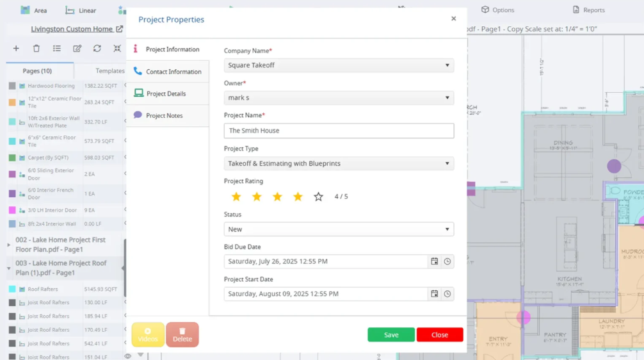Select the Joist Roof Rafters 542.41 LF row

66,343
